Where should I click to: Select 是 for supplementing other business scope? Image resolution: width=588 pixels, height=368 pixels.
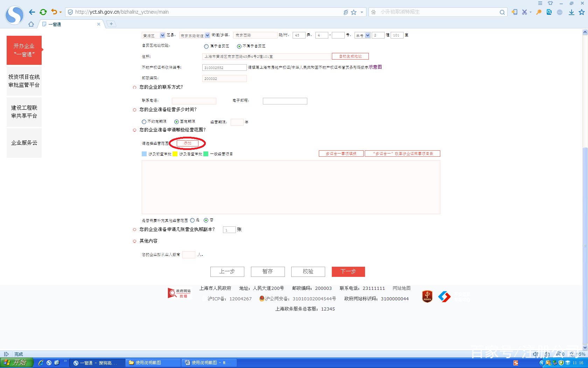point(192,220)
